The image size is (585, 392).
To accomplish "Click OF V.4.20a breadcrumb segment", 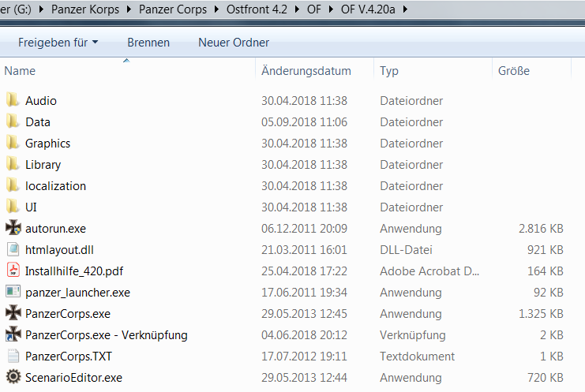I will (368, 9).
